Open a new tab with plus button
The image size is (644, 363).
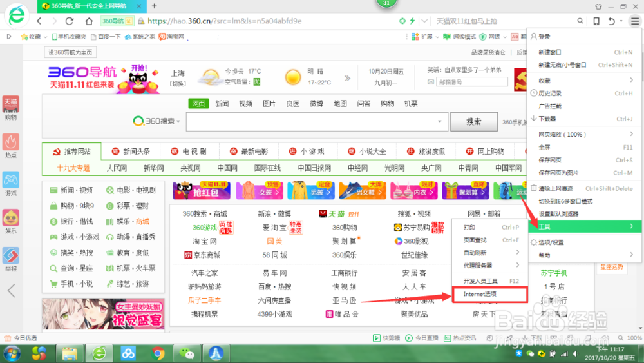[155, 6]
